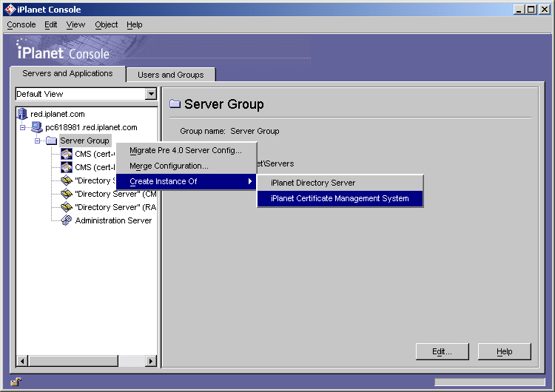Click the Help button in Server Group panel
This screenshot has height=392, width=555.
(x=505, y=351)
